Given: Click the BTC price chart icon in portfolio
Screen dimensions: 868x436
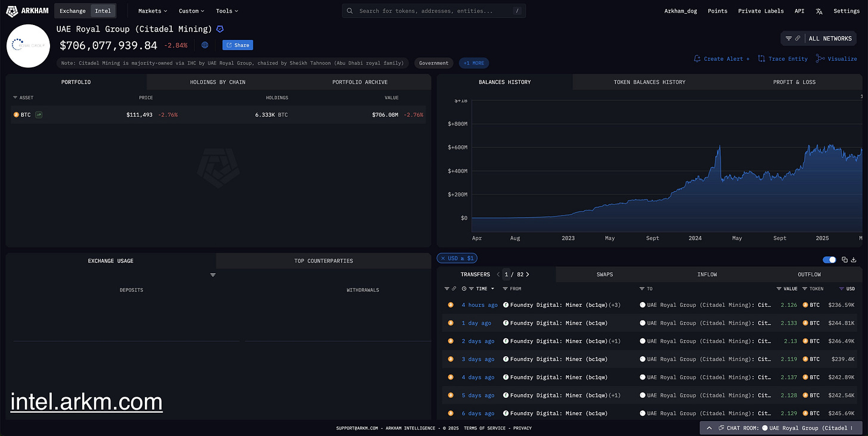Looking at the screenshot, I should 39,114.
